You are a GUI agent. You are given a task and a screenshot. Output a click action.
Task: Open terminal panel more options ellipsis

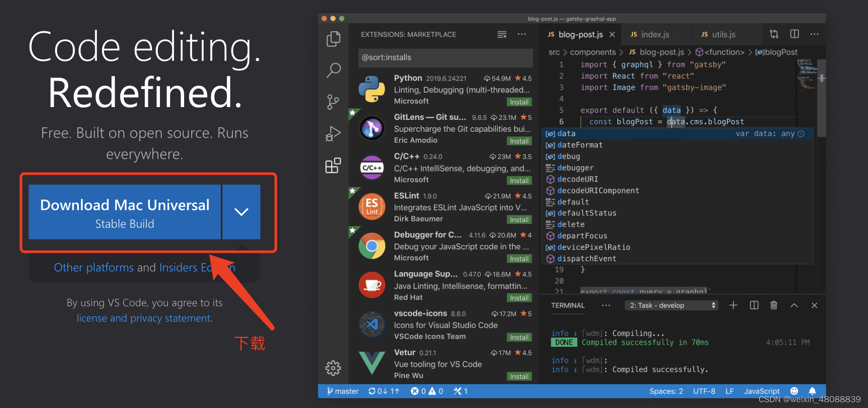606,305
